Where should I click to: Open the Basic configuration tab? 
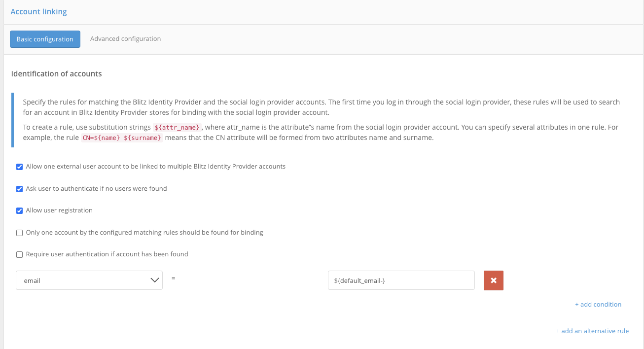coord(45,39)
